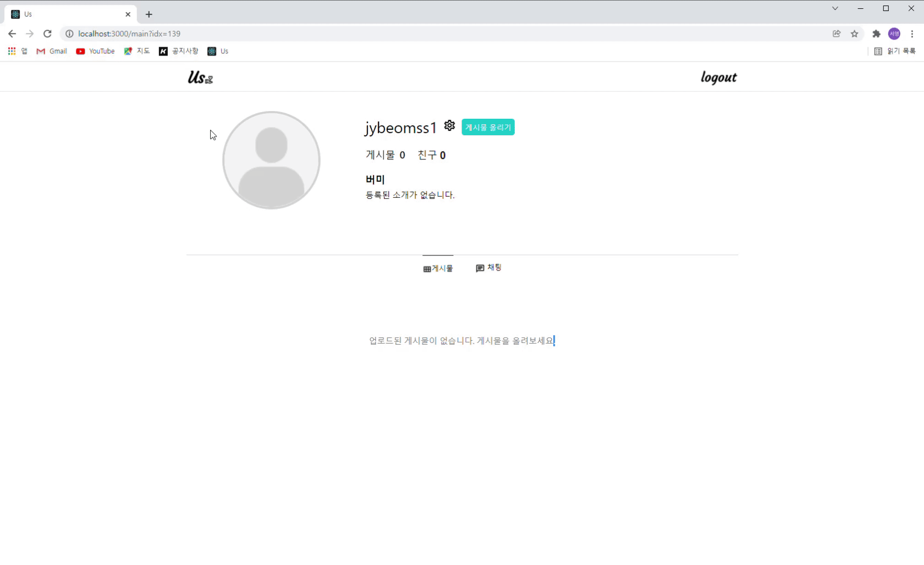Click the Us logo in the header
This screenshot has height=565, width=924.
tap(200, 77)
